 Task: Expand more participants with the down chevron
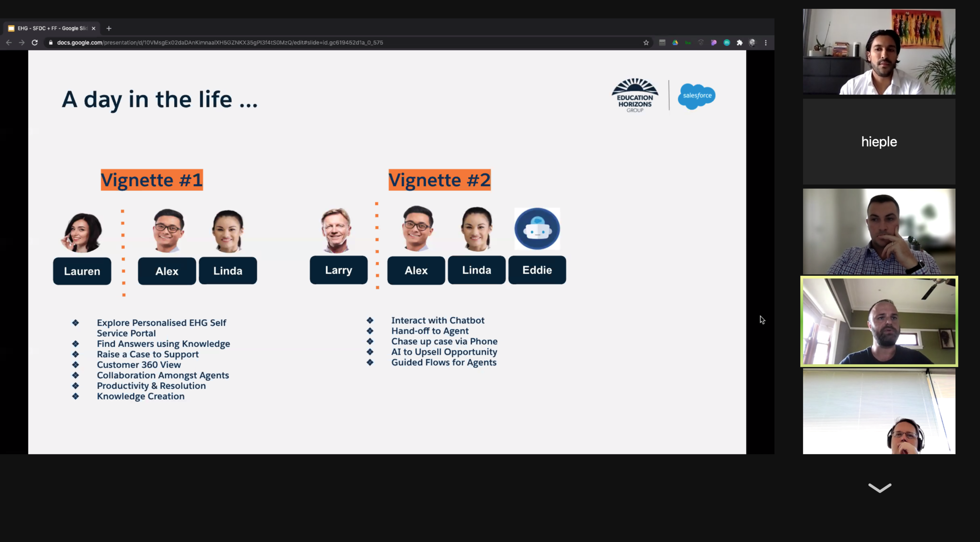coord(879,488)
